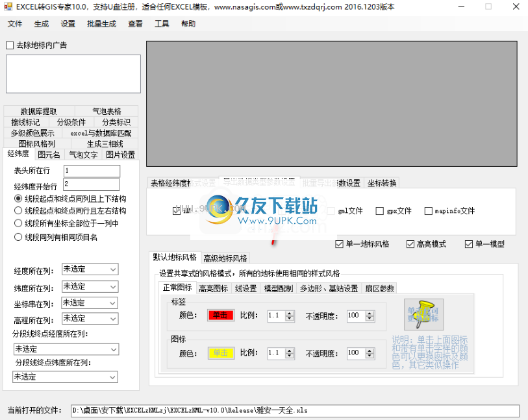Switch to 图标风格列 tab

(x=37, y=143)
